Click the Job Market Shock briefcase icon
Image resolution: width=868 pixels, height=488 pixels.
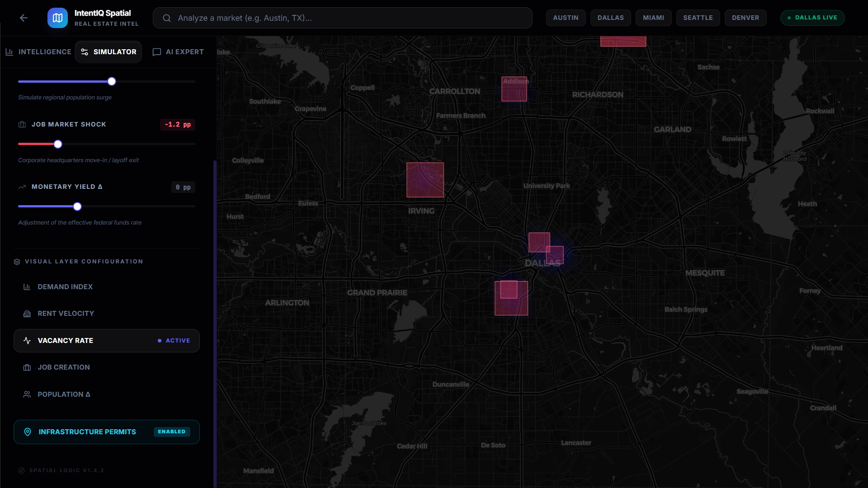click(22, 124)
